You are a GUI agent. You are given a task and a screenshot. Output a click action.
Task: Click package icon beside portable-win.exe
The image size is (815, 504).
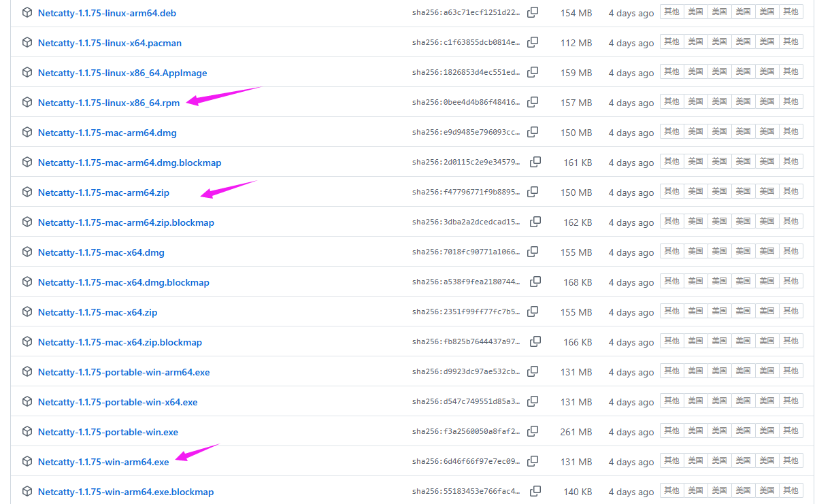pos(27,432)
